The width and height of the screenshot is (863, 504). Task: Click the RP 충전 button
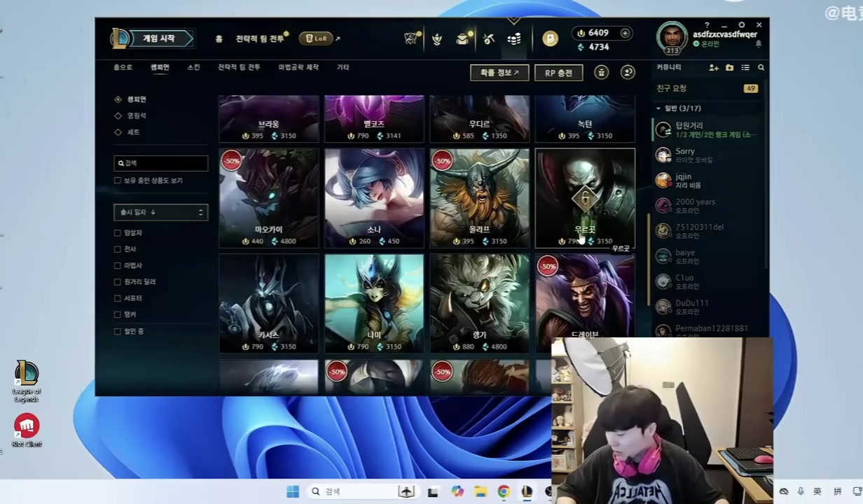coord(558,73)
